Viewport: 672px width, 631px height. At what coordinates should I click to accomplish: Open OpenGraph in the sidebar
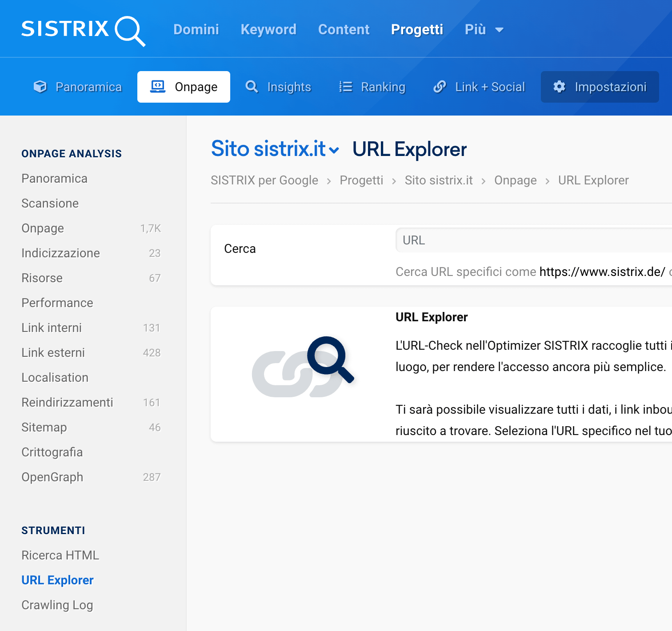[x=52, y=477]
